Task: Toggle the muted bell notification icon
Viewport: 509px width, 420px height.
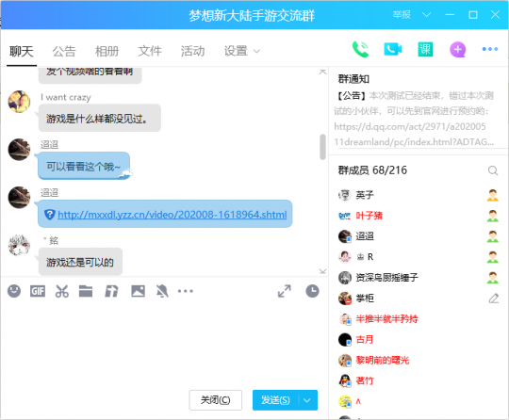Action: pyautogui.click(x=162, y=291)
